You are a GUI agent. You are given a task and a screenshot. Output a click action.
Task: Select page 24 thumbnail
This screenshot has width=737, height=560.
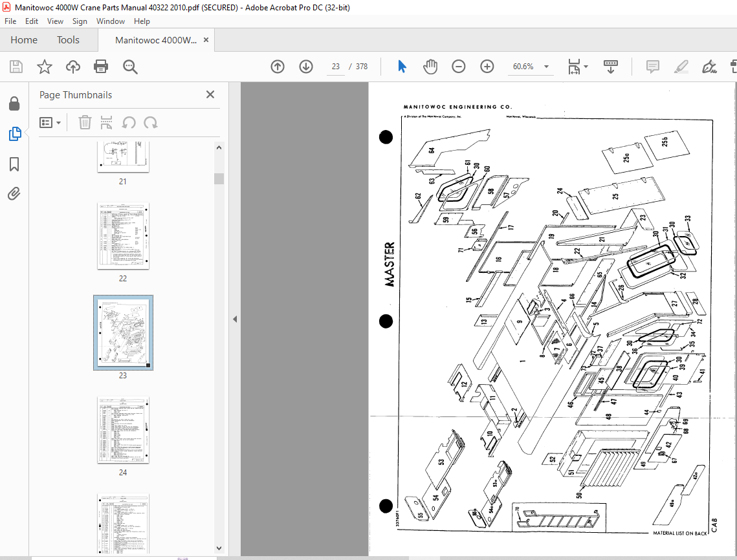coord(123,430)
